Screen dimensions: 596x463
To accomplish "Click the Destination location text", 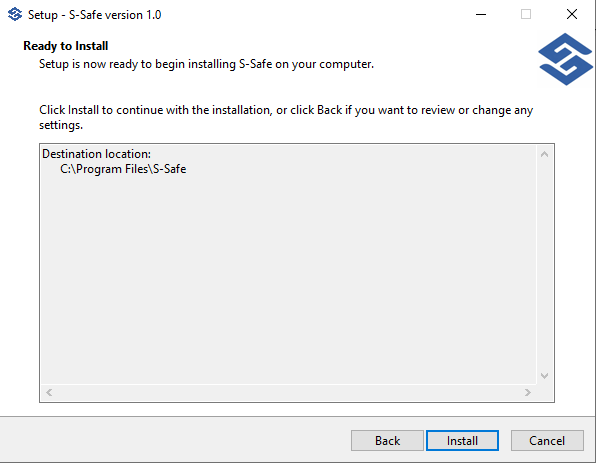I will coord(97,154).
